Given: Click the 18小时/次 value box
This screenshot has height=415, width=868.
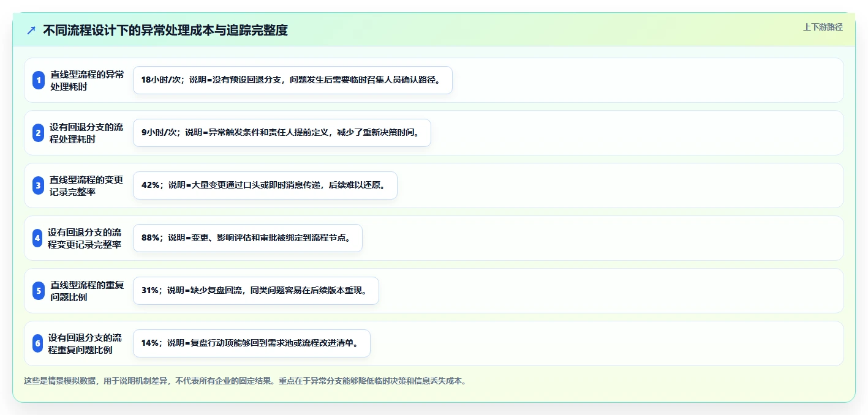Looking at the screenshot, I should coord(293,80).
